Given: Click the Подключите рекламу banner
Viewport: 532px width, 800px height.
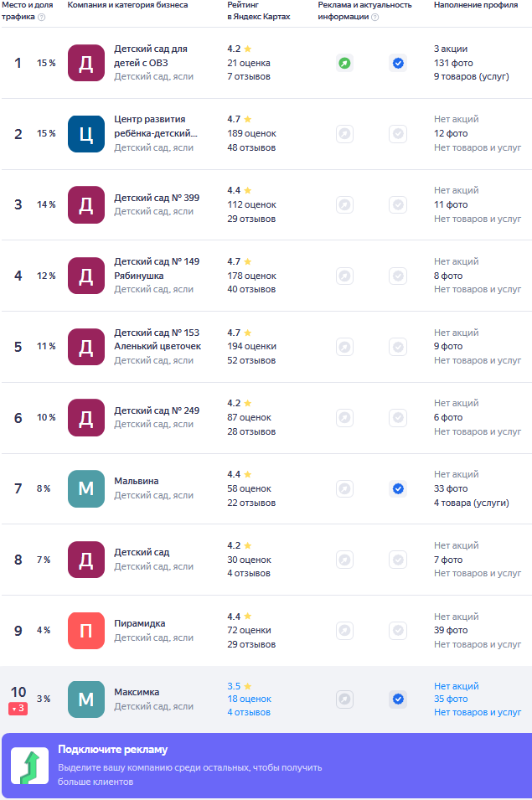Looking at the screenshot, I should coord(266,766).
